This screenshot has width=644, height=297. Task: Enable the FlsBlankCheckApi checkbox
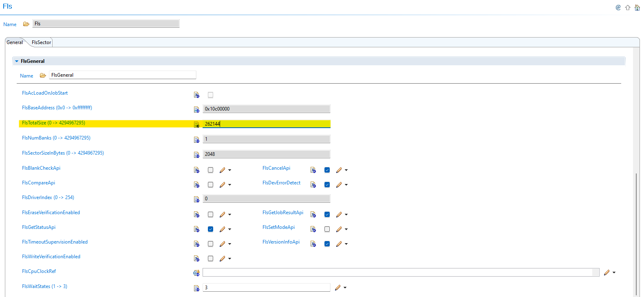click(210, 170)
